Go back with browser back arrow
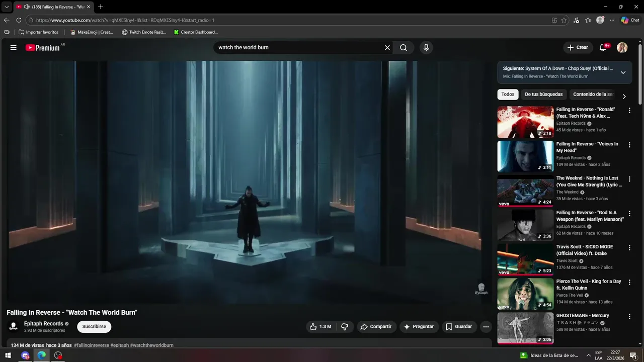 7,20
